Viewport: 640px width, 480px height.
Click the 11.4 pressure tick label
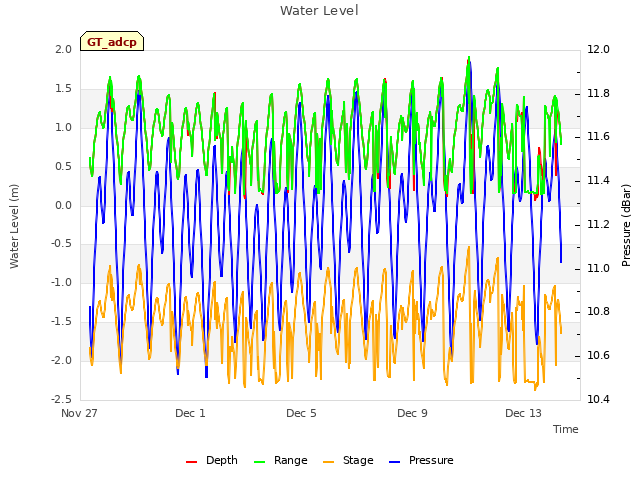click(598, 180)
